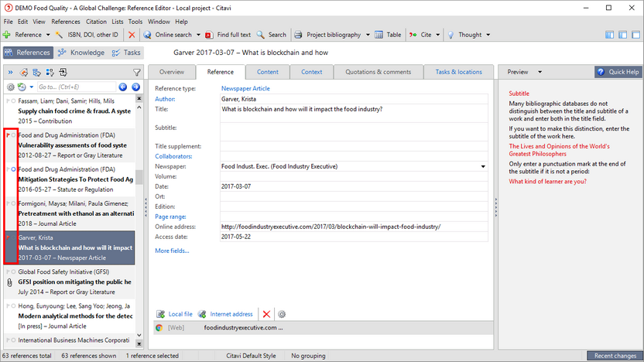Expand the Reference button dropdown arrow
644x362 pixels.
(48, 35)
